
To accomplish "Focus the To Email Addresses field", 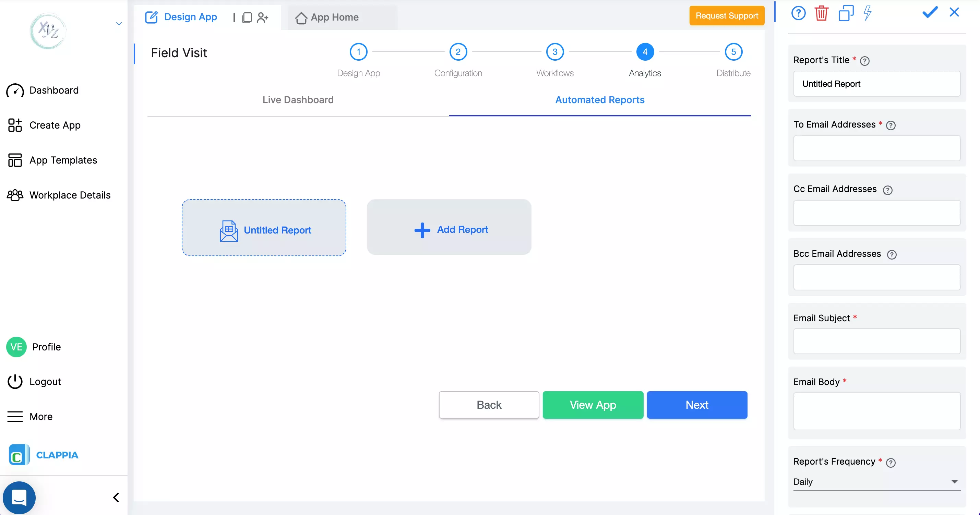I will [876, 148].
